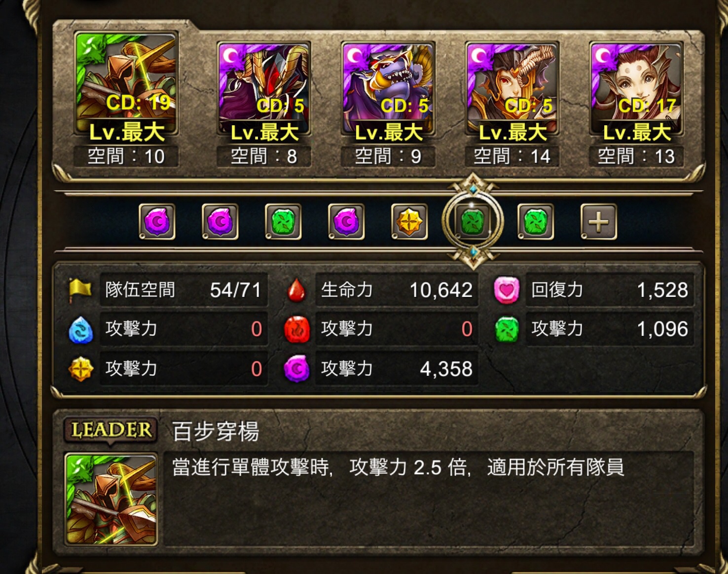Viewport: 728px width, 574px height.
Task: Switch to the first purple dark team slot
Action: [x=157, y=221]
